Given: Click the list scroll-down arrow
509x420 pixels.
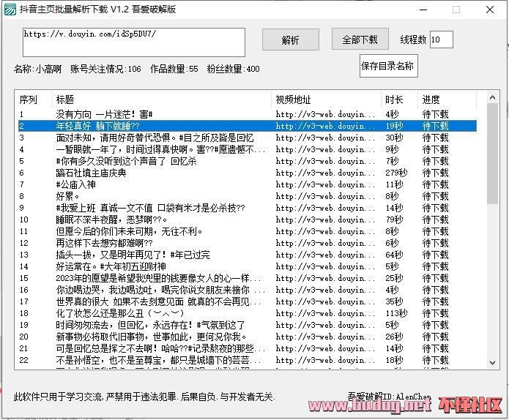Looking at the screenshot, I should click(492, 363).
